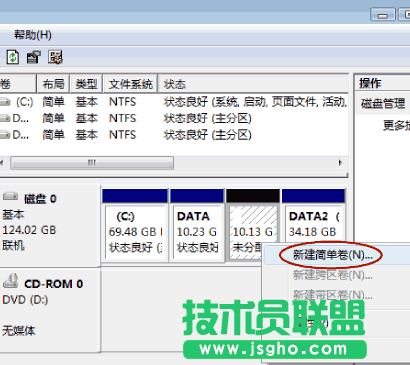
Task: Select the (C:) volume row drive icon
Action: click(x=5, y=102)
